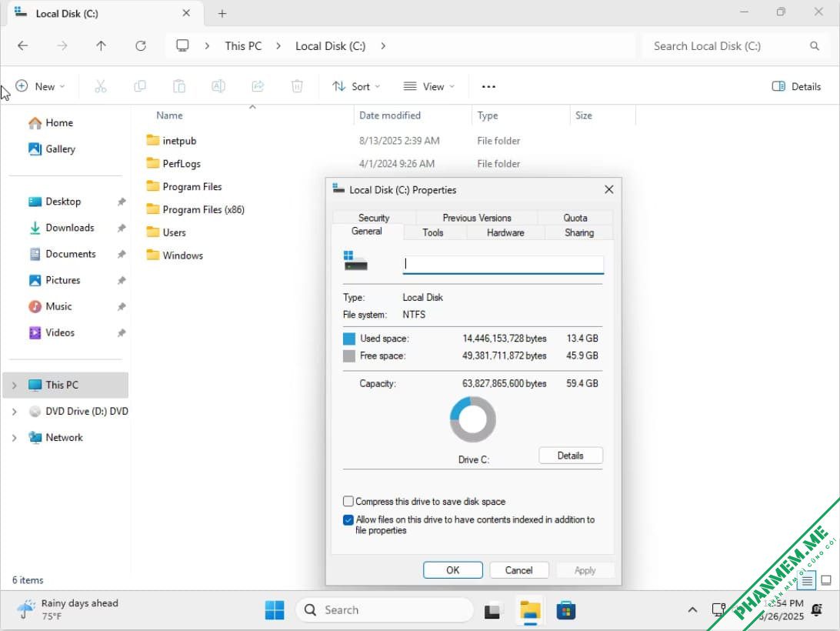Screen dimensions: 840x631
Task: Switch to large thumbnails view icon
Action: [826, 580]
